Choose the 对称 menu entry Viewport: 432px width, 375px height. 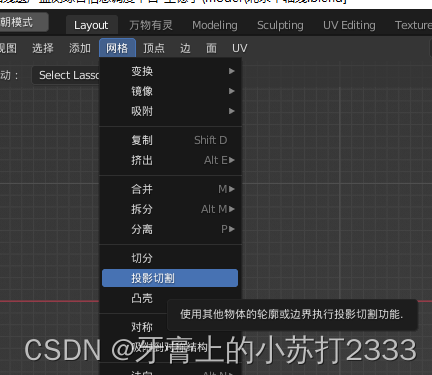pyautogui.click(x=142, y=327)
